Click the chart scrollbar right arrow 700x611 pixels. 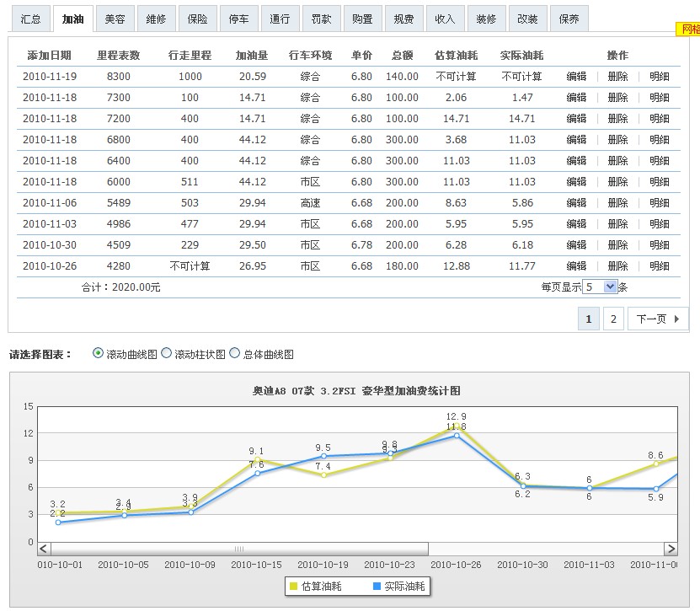click(x=671, y=549)
